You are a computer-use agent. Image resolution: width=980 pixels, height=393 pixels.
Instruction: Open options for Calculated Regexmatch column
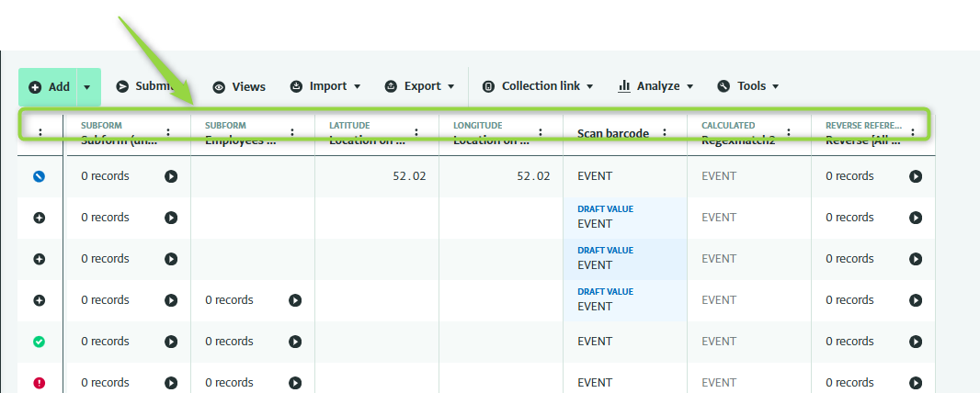point(789,132)
